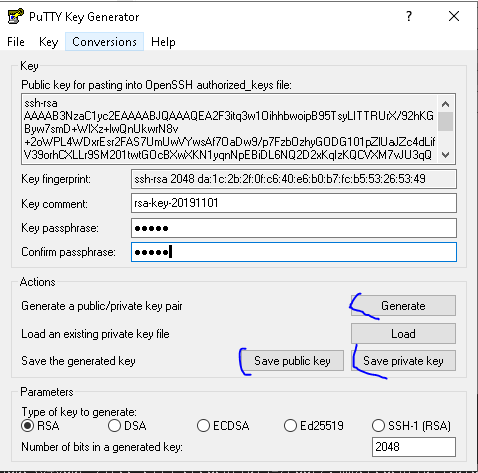This screenshot has width=478, height=473.
Task: Open the Conversions menu
Action: [104, 42]
